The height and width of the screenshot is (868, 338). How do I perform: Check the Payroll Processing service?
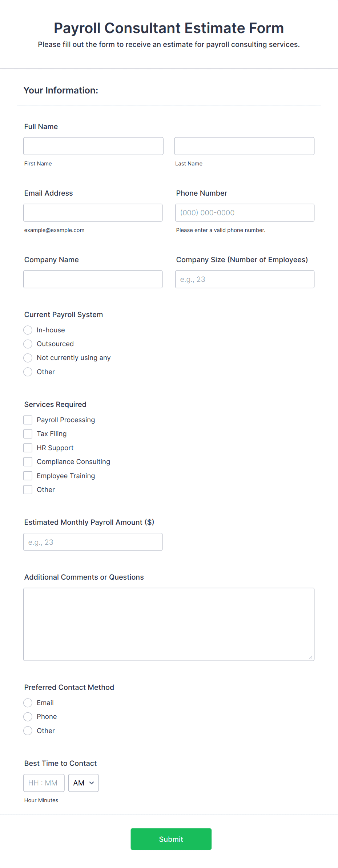(28, 420)
